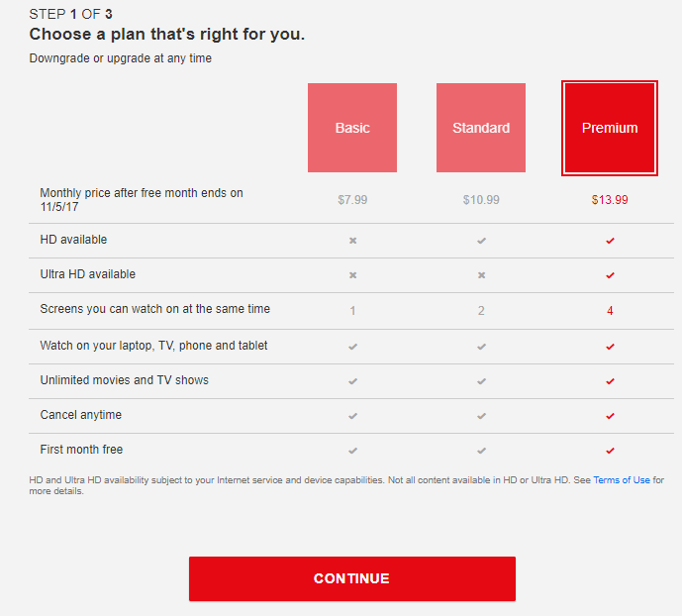Click Standard plan Ultra HD cross icon
Image resolution: width=682 pixels, height=616 pixels.
[x=481, y=275]
